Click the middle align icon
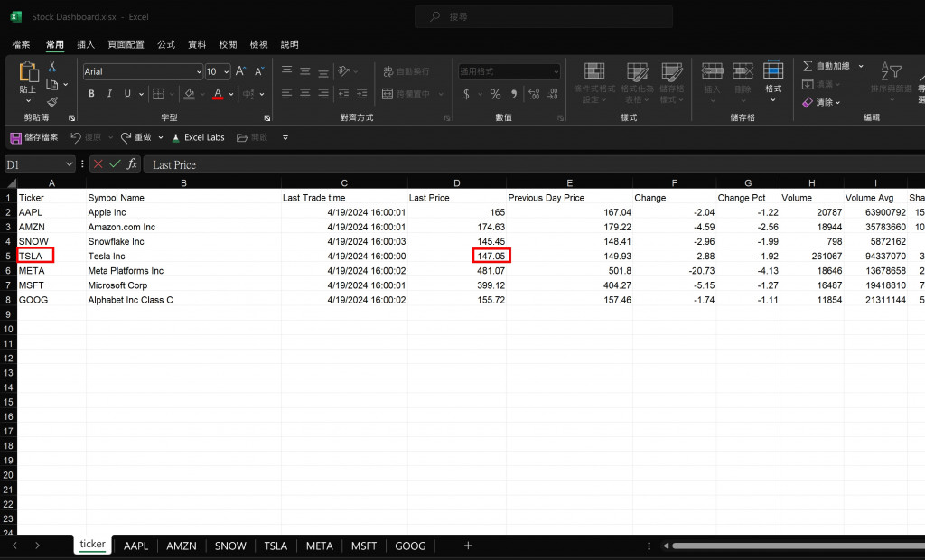Image resolution: width=925 pixels, height=560 pixels. (x=305, y=71)
